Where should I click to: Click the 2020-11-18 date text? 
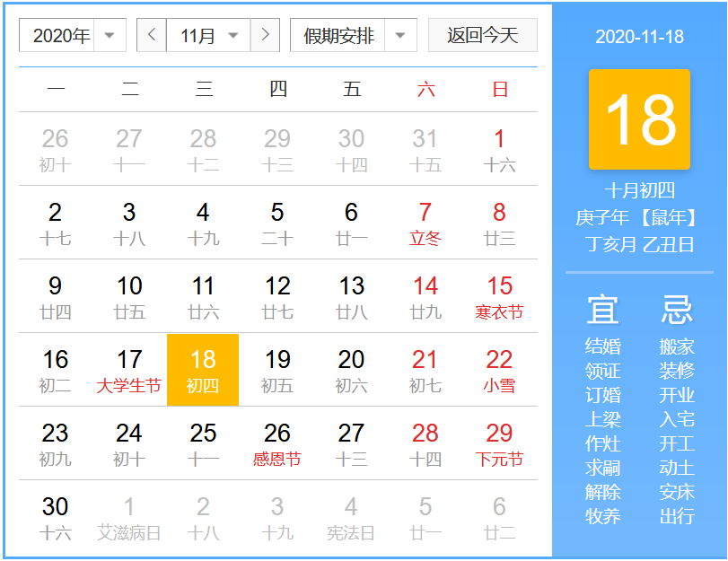coord(639,37)
